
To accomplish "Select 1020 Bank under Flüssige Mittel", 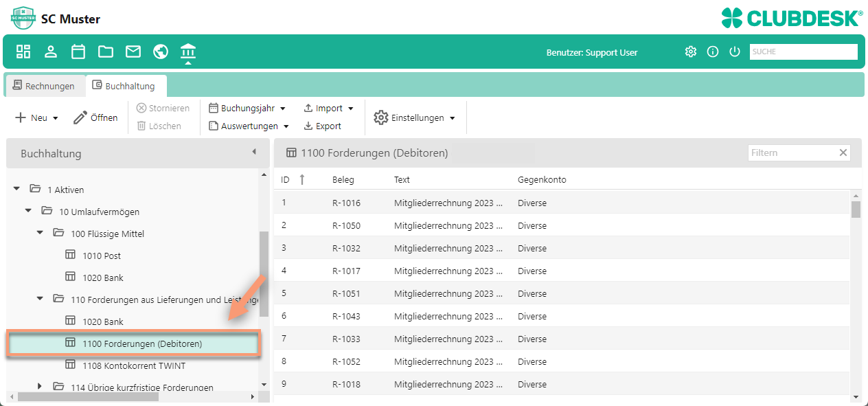I will [x=102, y=278].
